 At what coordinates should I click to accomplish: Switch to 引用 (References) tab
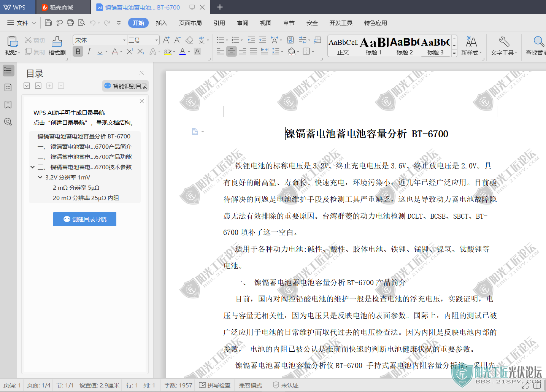pos(219,23)
